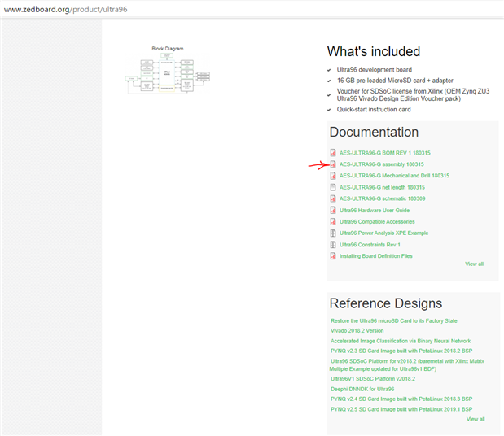Click archive icon beside Power Analysis XPE Example

click(x=333, y=233)
